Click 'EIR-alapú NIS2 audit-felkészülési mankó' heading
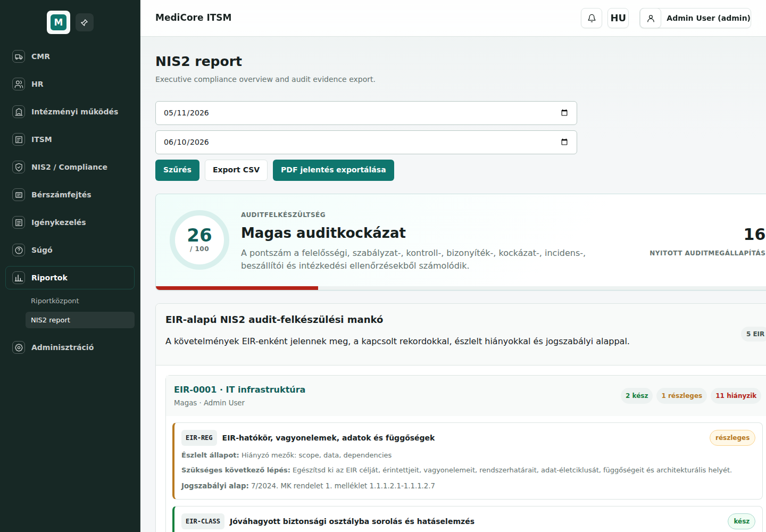This screenshot has height=532, width=766. pyautogui.click(x=274, y=320)
